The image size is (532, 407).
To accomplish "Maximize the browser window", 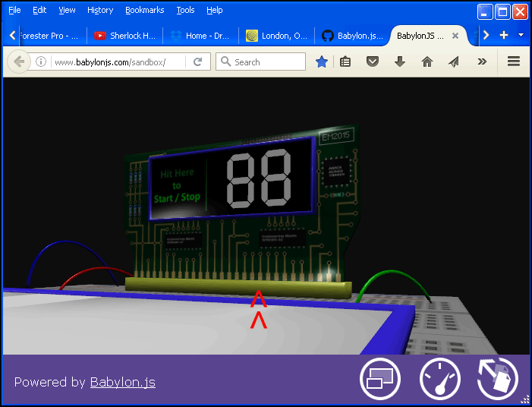I will point(502,12).
